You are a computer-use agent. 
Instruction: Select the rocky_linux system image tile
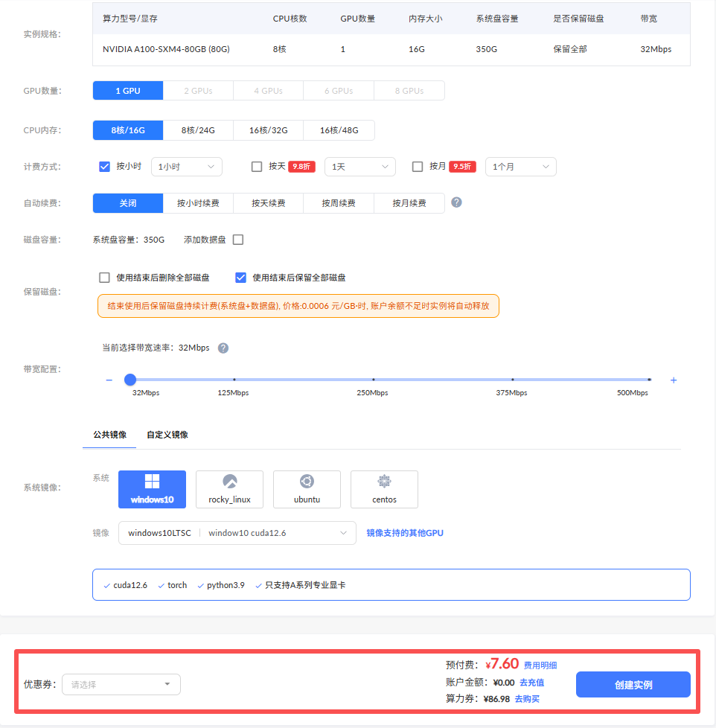click(230, 489)
